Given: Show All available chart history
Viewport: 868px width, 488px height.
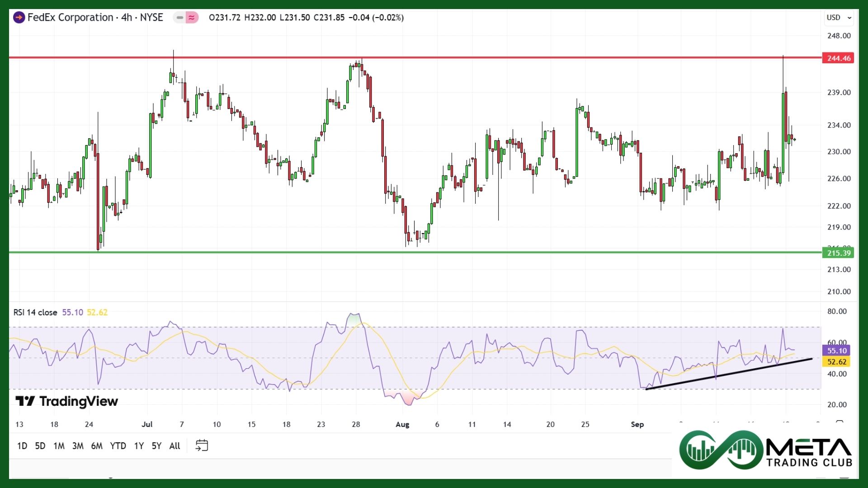Looking at the screenshot, I should coord(175,446).
